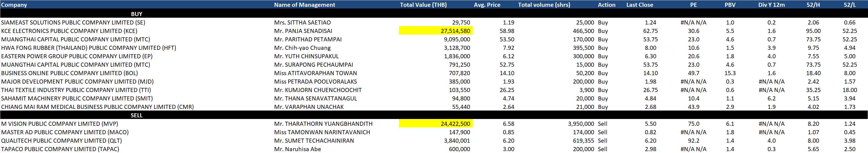Click the highlighted value 24,422,500
This screenshot has width=868, height=153.
tap(455, 124)
